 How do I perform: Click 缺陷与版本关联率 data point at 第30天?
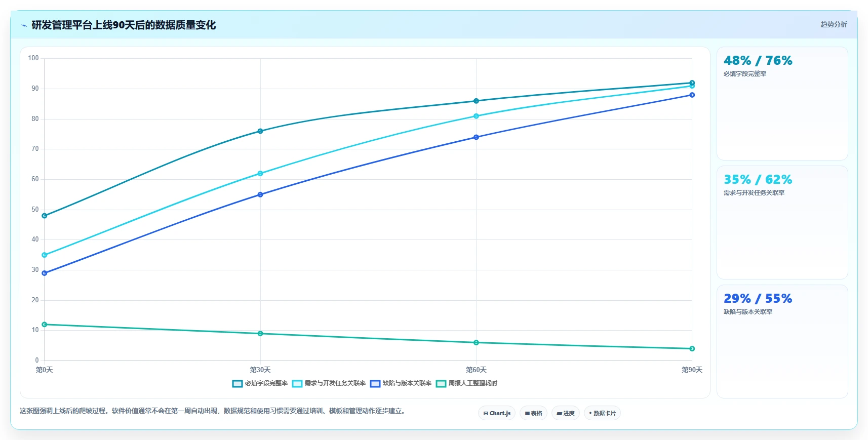point(260,194)
